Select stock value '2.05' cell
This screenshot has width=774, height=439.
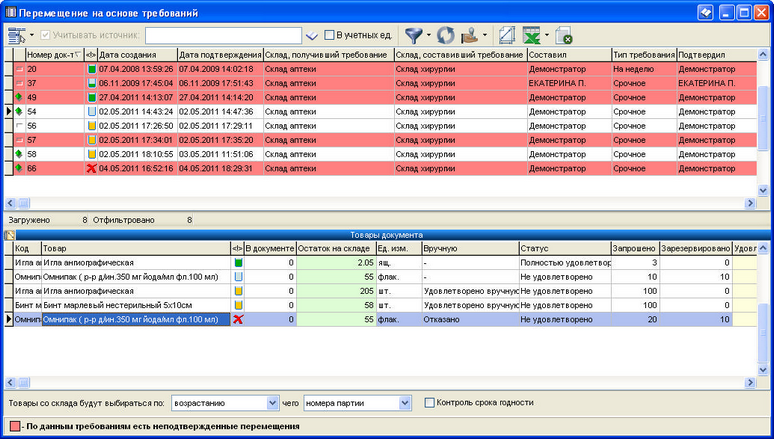point(336,263)
